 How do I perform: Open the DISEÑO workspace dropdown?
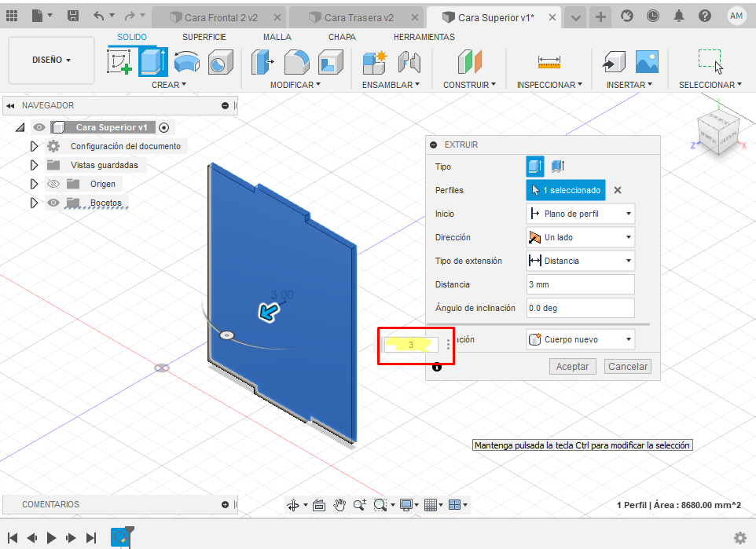tap(51, 60)
